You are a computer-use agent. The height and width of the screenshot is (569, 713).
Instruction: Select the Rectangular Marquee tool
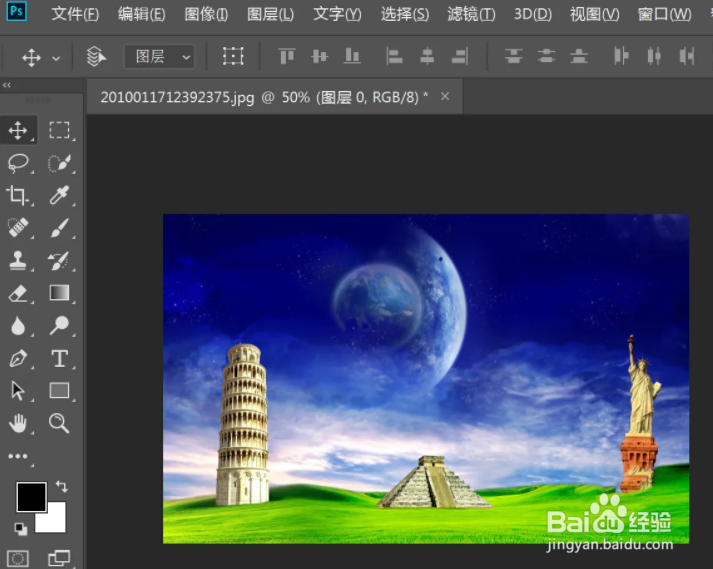point(59,130)
